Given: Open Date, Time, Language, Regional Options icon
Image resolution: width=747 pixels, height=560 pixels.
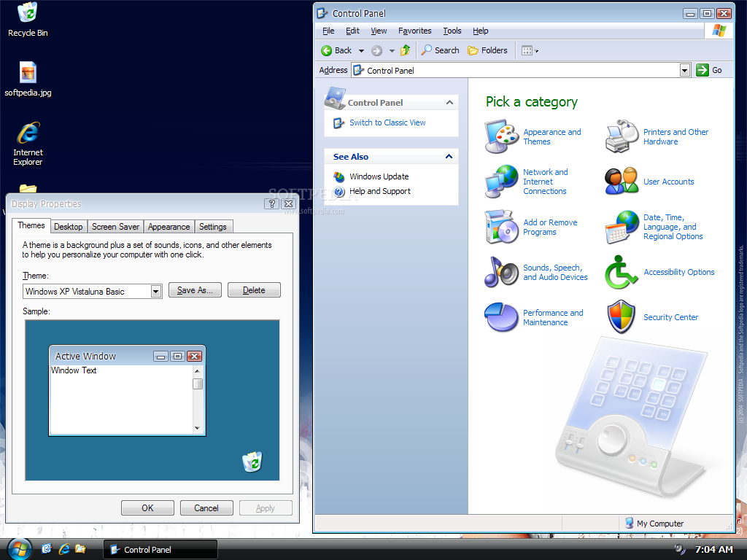Looking at the screenshot, I should click(622, 227).
